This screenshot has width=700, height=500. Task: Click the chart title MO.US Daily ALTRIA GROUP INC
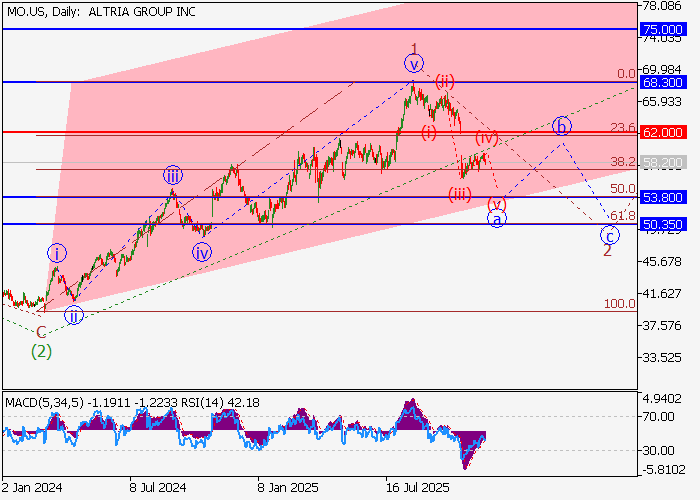click(101, 12)
